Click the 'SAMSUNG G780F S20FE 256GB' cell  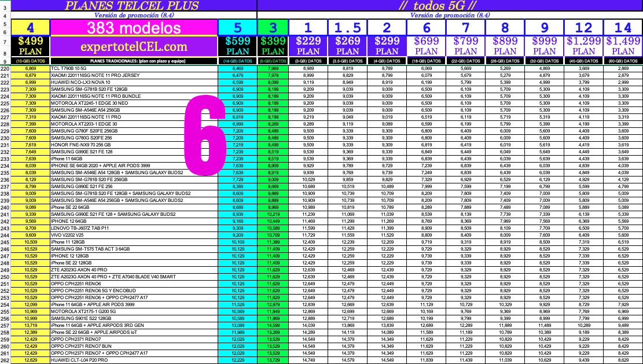point(134,131)
